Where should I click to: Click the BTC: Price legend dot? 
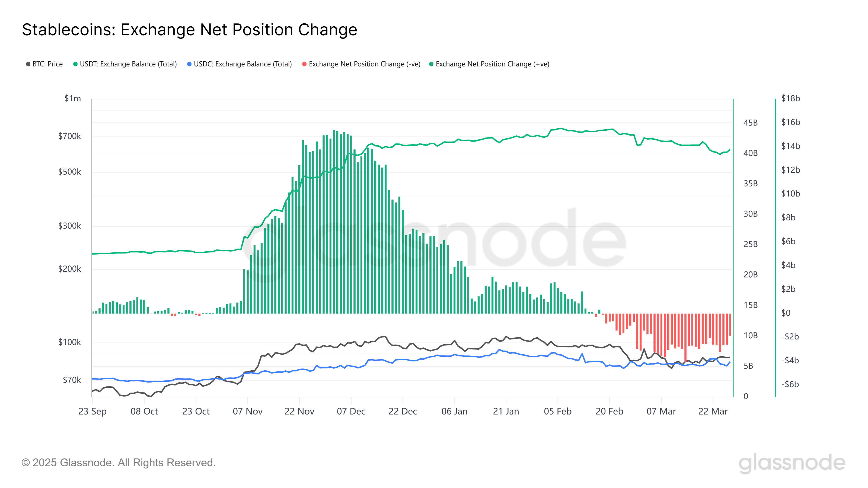[28, 64]
